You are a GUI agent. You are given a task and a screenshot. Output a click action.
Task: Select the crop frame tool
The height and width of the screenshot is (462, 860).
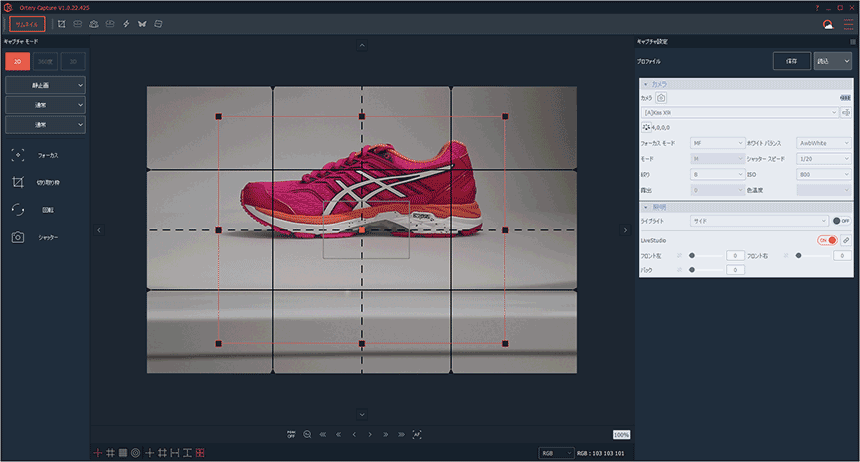[18, 183]
